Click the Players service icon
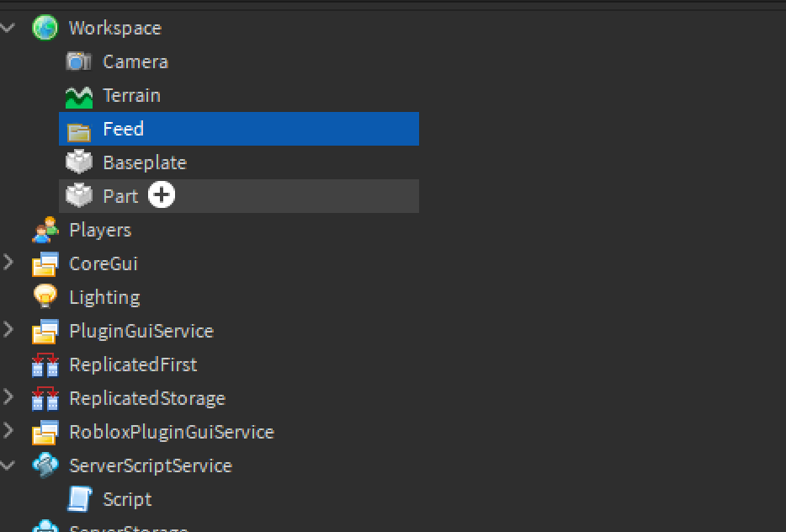 click(x=45, y=230)
